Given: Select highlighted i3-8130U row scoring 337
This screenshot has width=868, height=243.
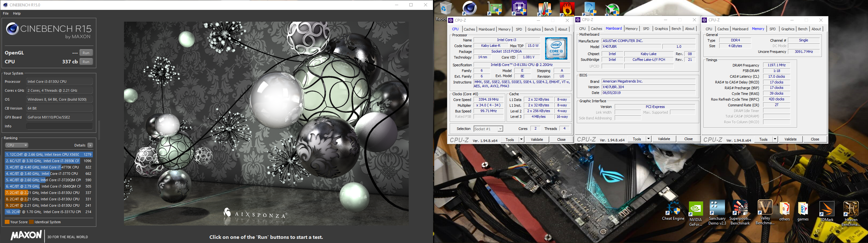Looking at the screenshot, I should tap(49, 193).
